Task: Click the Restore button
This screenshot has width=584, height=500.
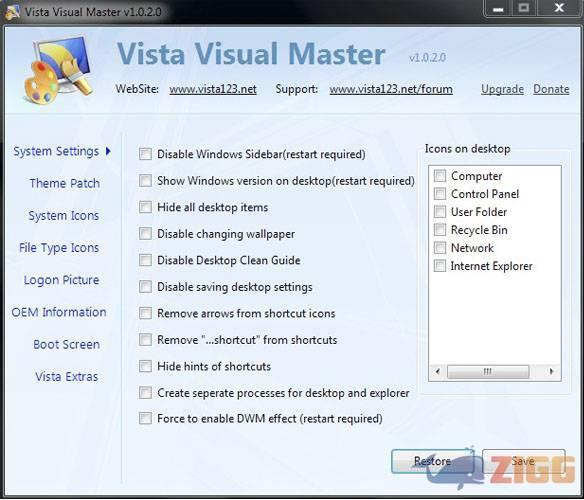Action: coord(432,461)
